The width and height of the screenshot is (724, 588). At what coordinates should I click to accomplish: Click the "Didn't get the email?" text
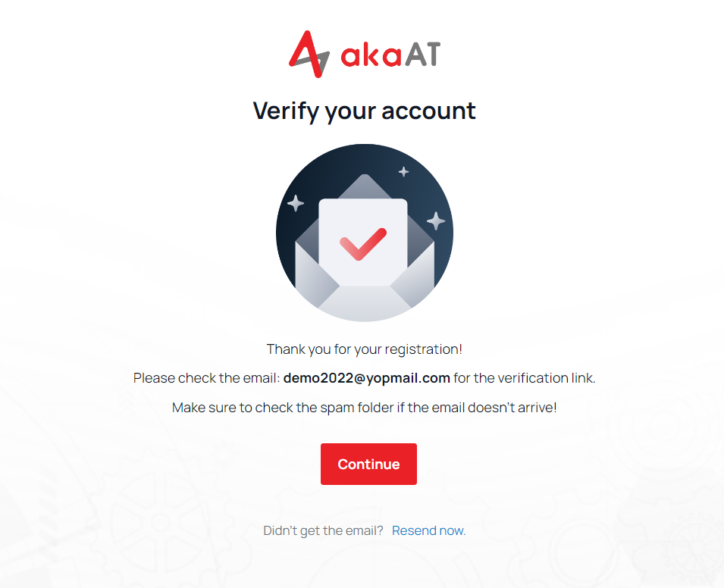[323, 530]
